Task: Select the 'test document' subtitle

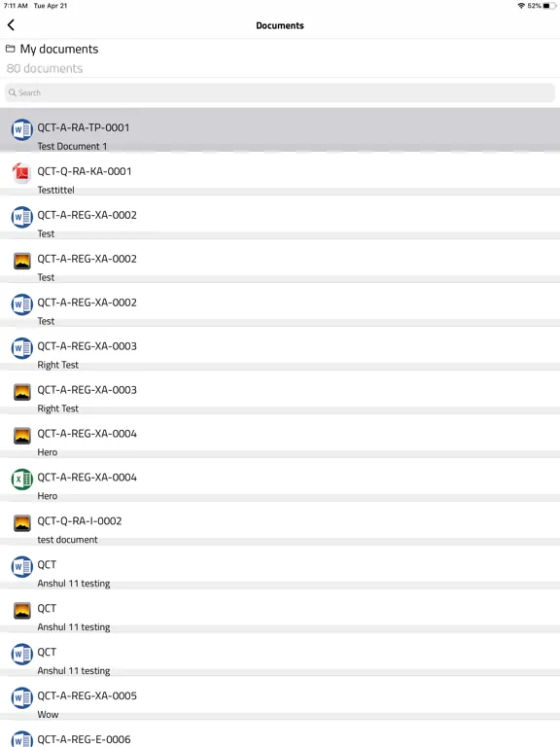Action: click(68, 540)
